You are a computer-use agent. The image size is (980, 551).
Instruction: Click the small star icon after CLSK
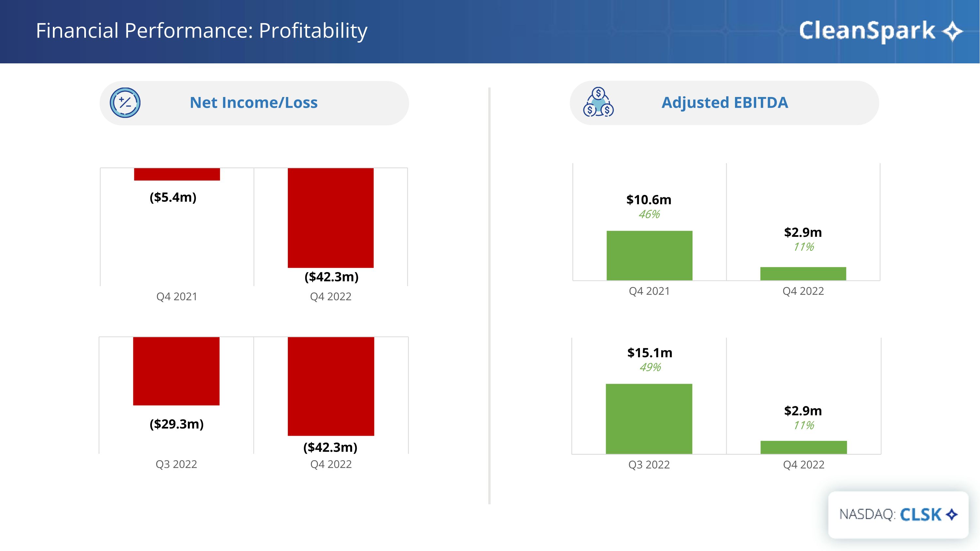[x=952, y=514]
